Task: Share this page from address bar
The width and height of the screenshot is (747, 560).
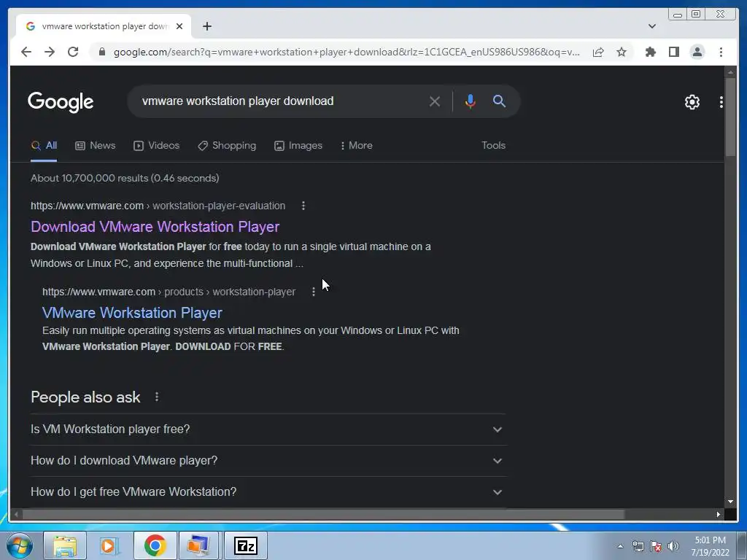Action: [x=598, y=52]
